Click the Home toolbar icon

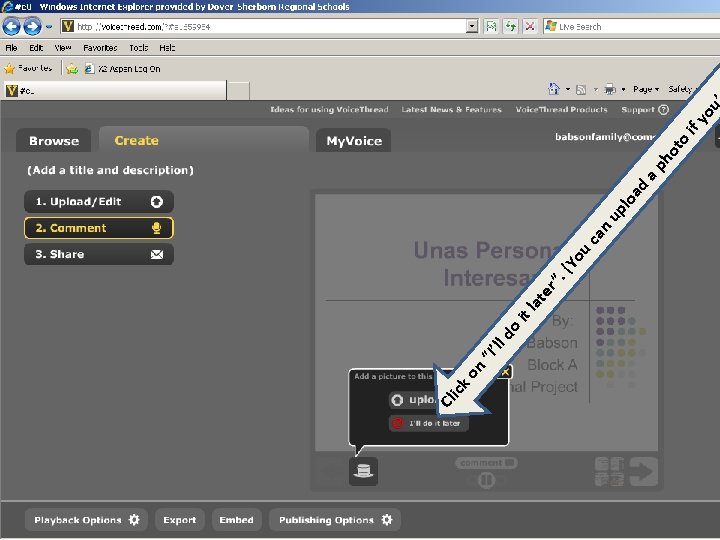pos(554,89)
